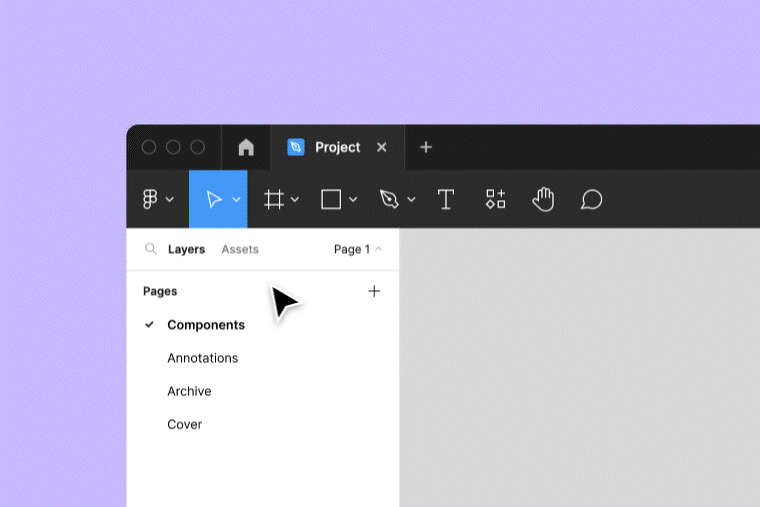
Task: Open the Resources components tool
Action: point(495,199)
